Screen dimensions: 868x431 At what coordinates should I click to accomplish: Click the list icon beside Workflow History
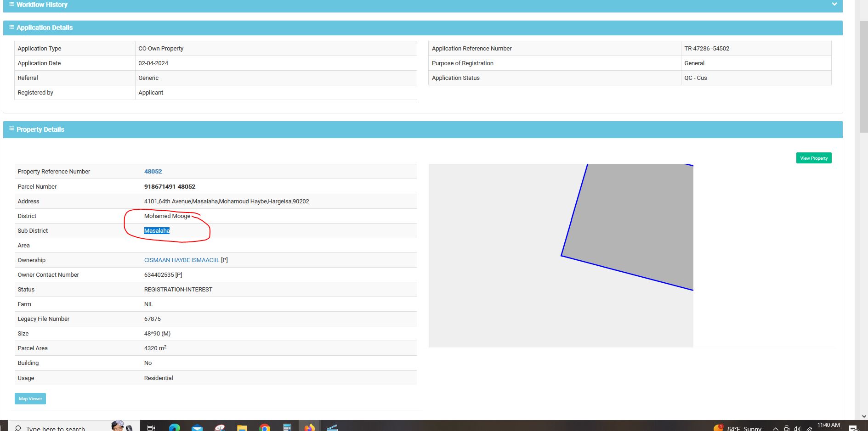(x=11, y=4)
